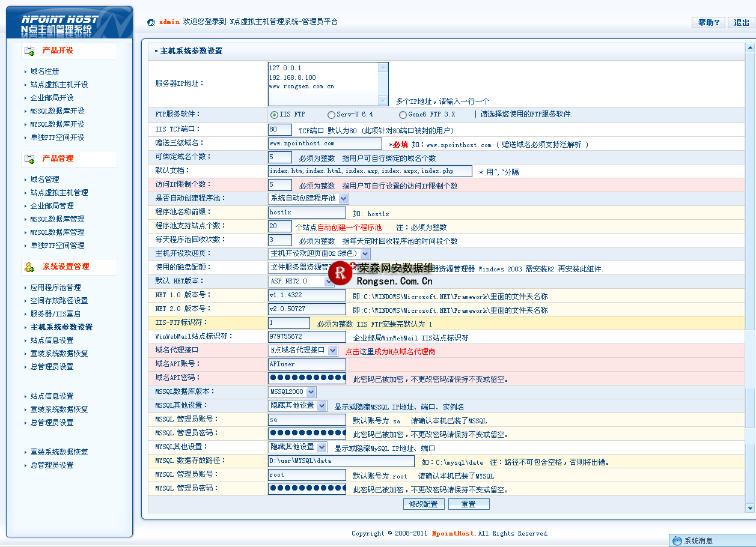Viewport: 756px width, 547px height.
Task: Click the 产品开设 section icon
Action: click(29, 51)
